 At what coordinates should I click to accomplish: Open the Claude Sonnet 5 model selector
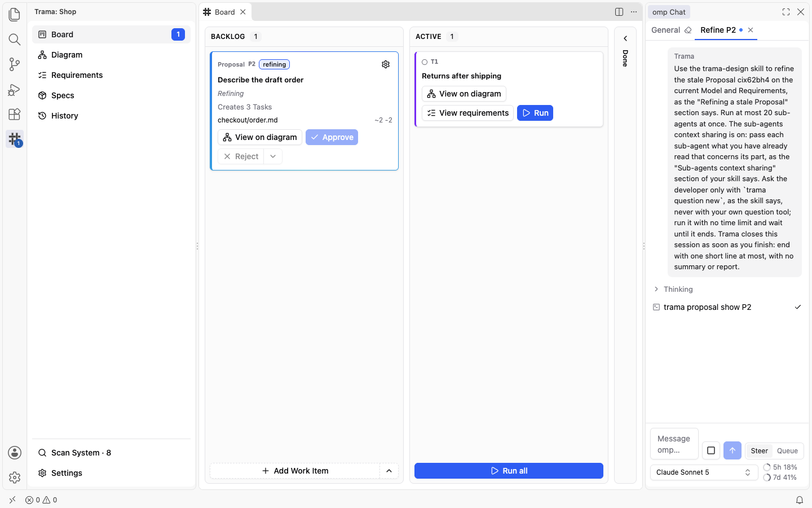click(x=704, y=472)
